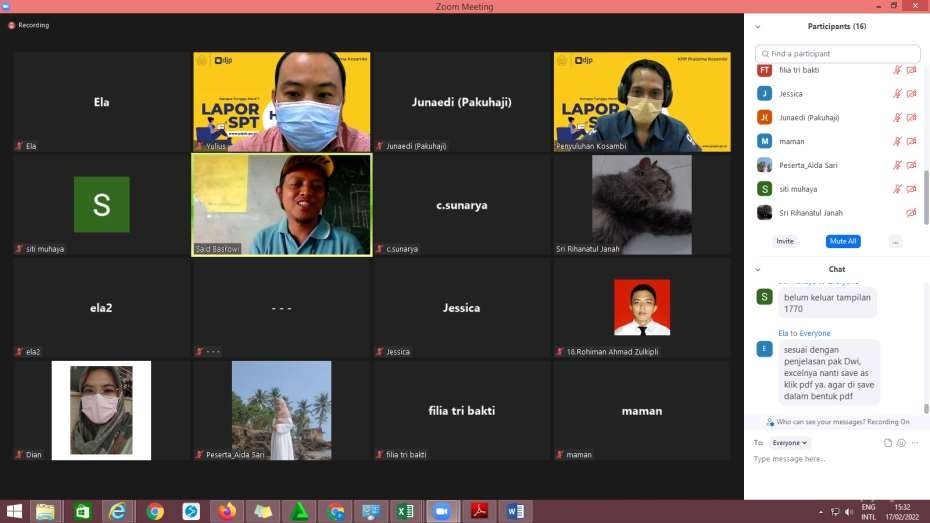Toggle maman's muted microphone icon
This screenshot has width=930, height=523.
tap(897, 142)
